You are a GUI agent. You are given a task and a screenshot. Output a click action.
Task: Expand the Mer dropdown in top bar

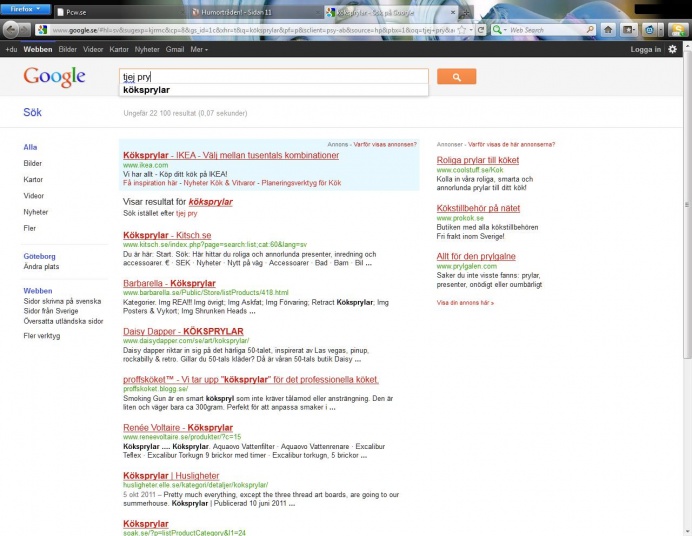click(199, 49)
